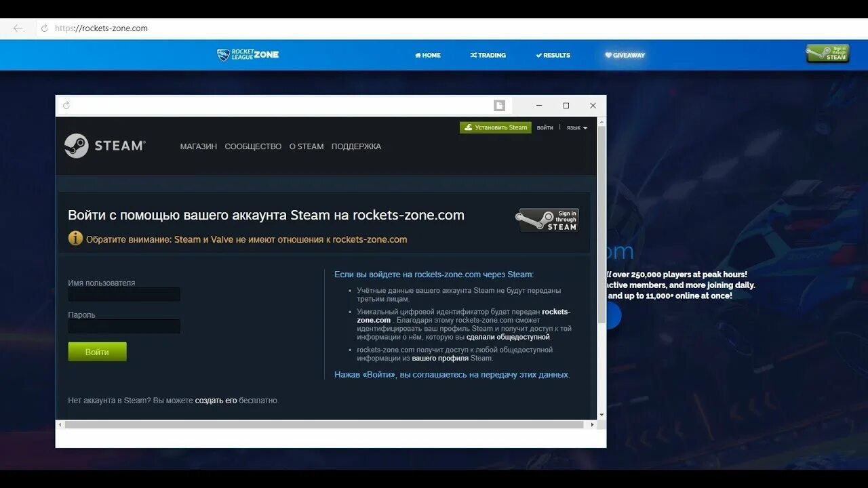
Task: Open the ПОДДЕРЖКА page
Action: click(x=356, y=146)
